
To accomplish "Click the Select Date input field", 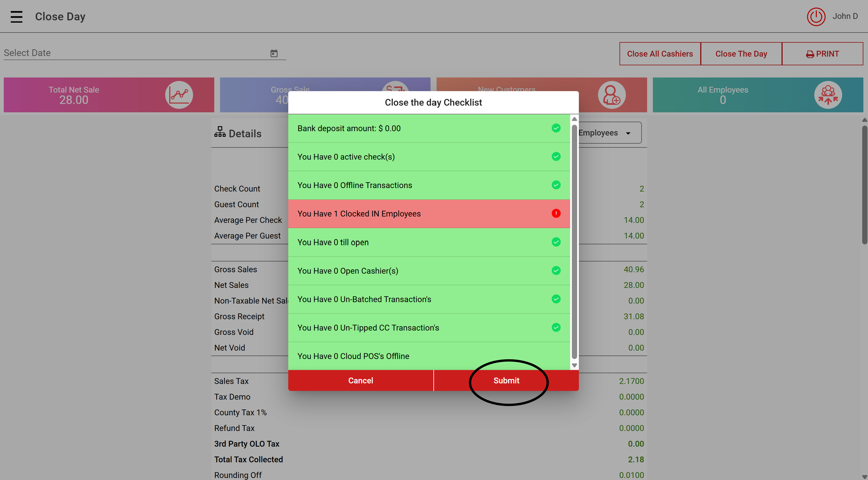I will click(x=135, y=53).
